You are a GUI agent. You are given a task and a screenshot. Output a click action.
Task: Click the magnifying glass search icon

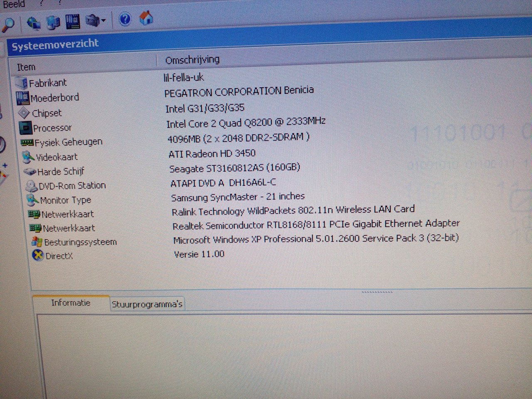tap(7, 25)
